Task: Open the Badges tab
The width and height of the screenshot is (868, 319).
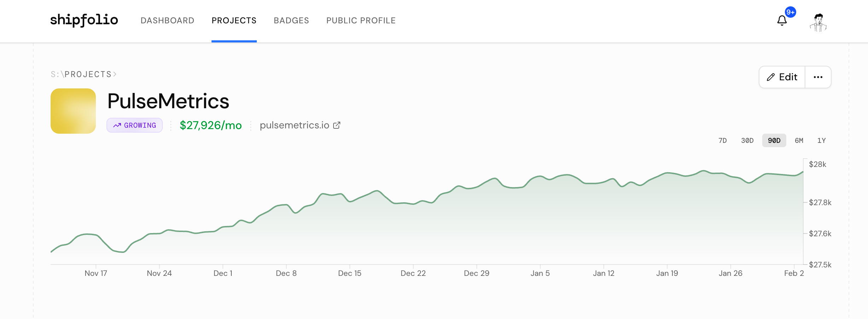Action: click(x=291, y=21)
